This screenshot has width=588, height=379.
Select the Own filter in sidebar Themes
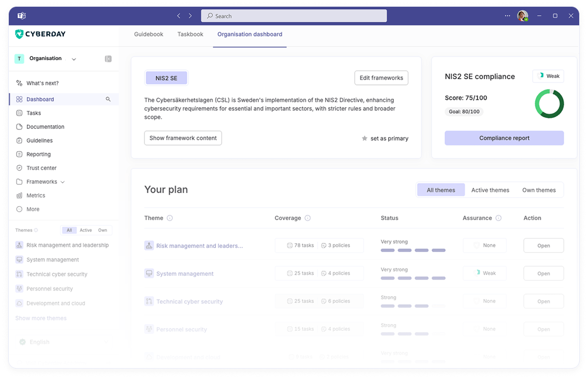tap(102, 230)
